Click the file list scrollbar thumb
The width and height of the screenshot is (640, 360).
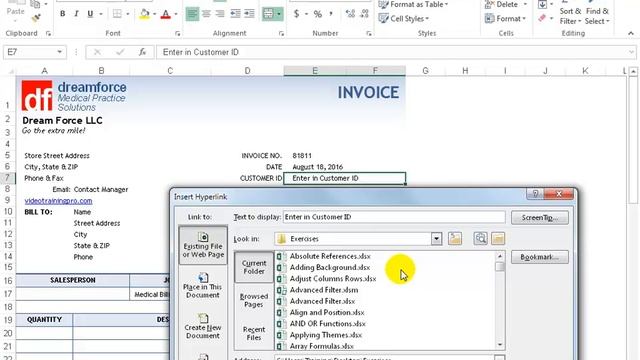(x=500, y=267)
